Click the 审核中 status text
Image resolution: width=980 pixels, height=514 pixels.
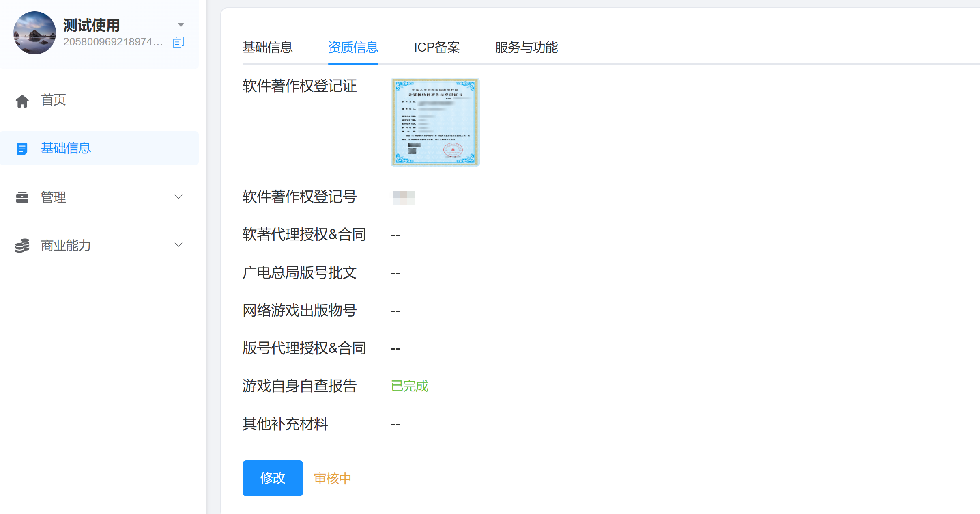pos(333,478)
